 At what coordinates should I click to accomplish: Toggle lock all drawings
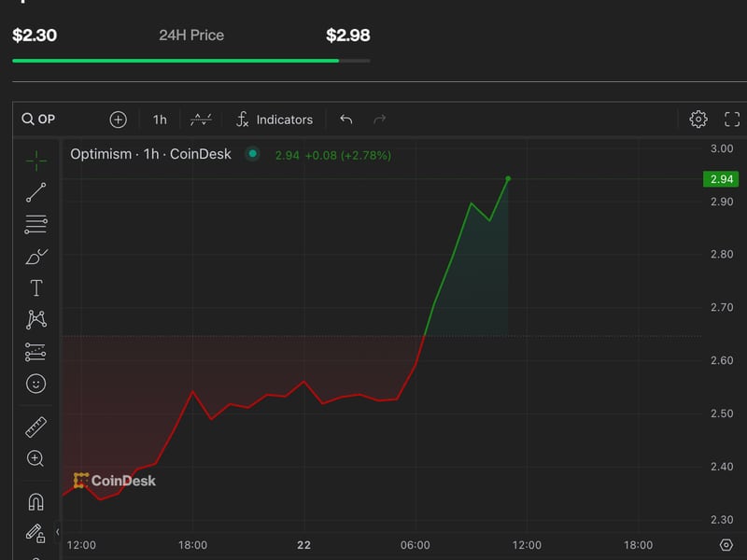click(x=36, y=534)
